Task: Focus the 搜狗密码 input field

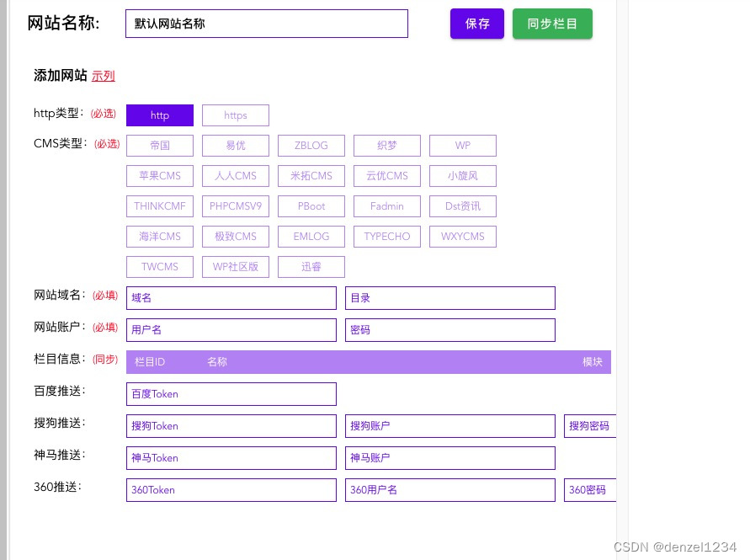Action: 590,426
